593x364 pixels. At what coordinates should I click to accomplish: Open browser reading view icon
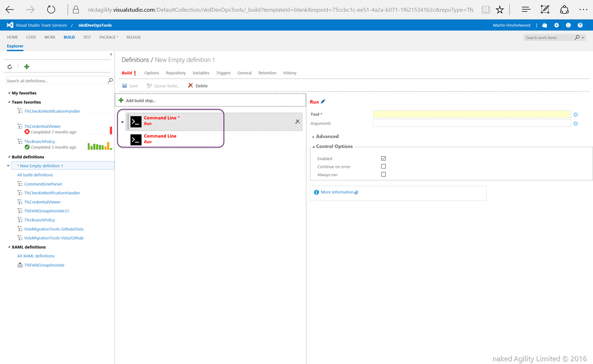click(x=486, y=9)
